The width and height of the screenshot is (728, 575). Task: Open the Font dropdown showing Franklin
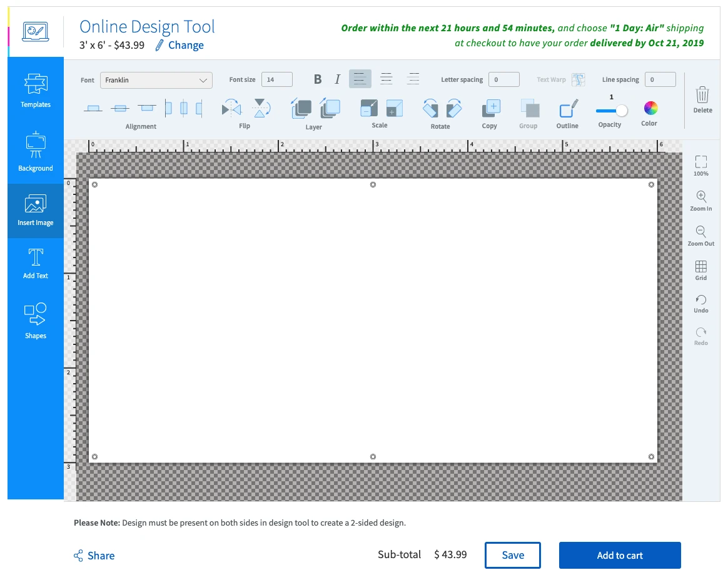pos(156,80)
